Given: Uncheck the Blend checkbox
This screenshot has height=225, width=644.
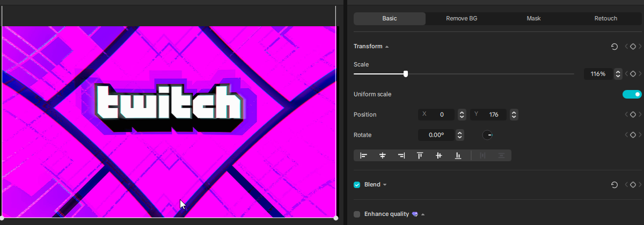Looking at the screenshot, I should pos(357,185).
